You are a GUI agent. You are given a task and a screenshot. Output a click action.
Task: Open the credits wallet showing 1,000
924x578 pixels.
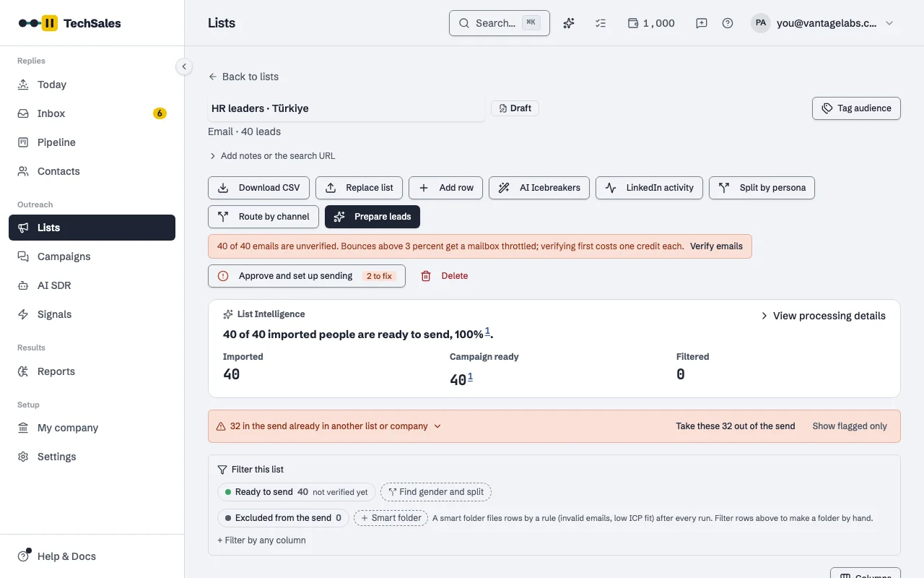pos(651,23)
